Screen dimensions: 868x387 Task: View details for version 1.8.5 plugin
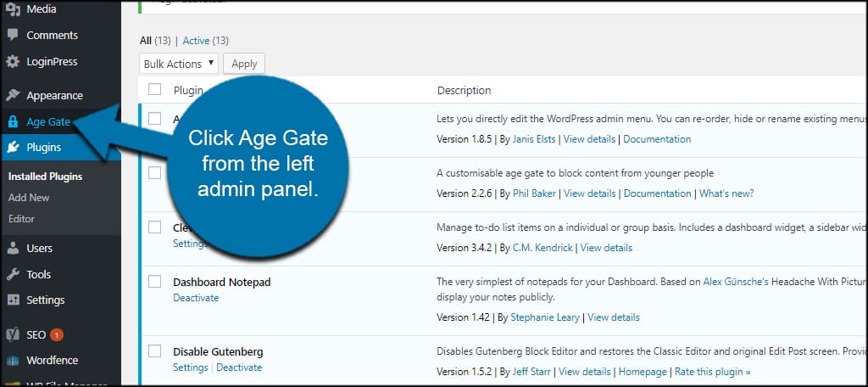589,139
